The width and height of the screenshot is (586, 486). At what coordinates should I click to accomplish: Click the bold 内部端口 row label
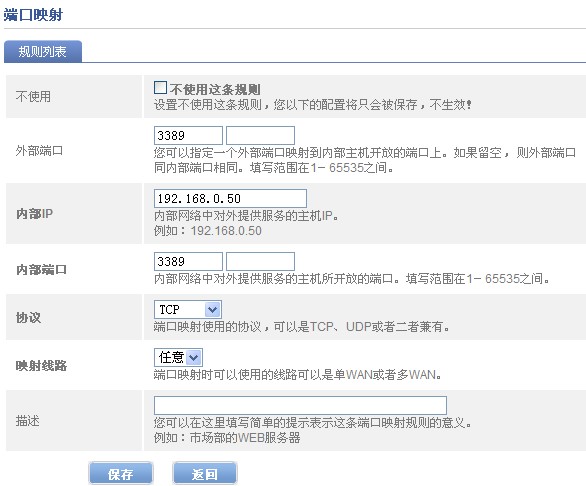(41, 269)
